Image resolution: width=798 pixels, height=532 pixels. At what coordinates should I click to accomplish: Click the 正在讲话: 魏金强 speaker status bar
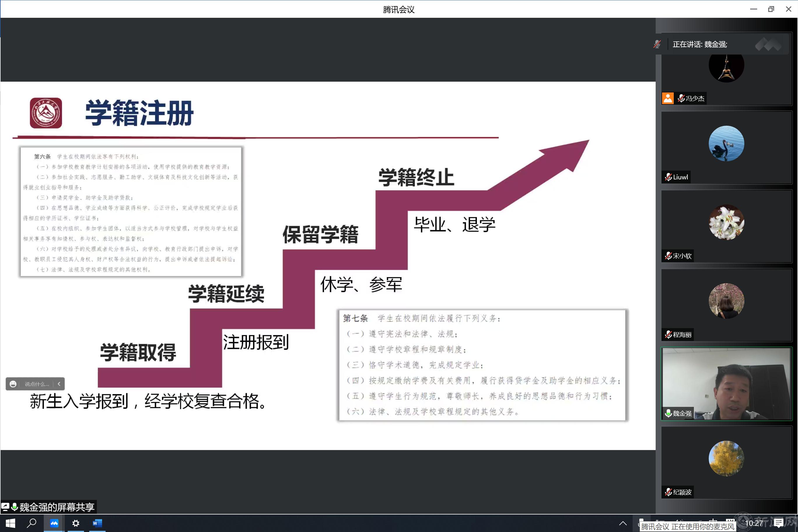700,44
